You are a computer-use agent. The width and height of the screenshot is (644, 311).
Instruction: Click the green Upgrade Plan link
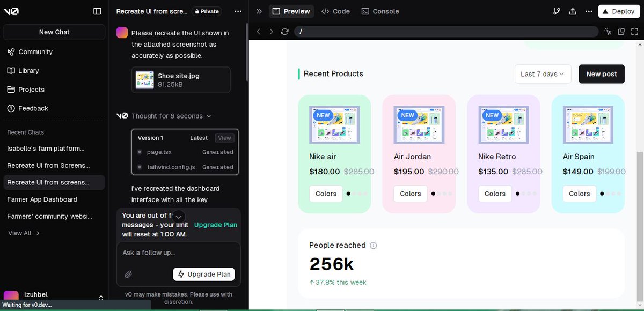[216, 225]
